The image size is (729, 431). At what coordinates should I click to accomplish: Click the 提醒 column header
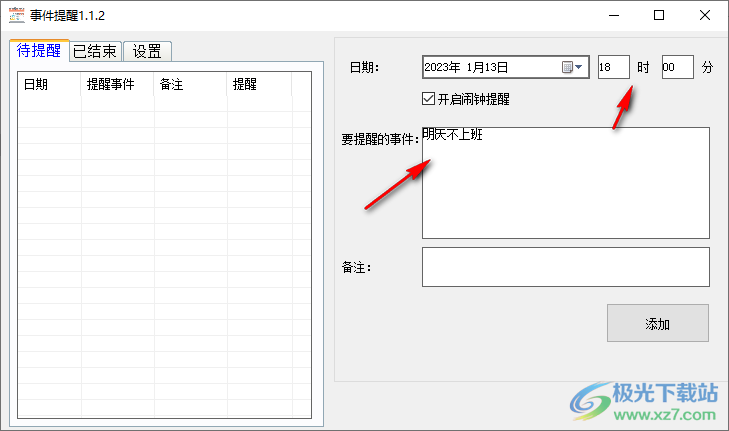259,84
